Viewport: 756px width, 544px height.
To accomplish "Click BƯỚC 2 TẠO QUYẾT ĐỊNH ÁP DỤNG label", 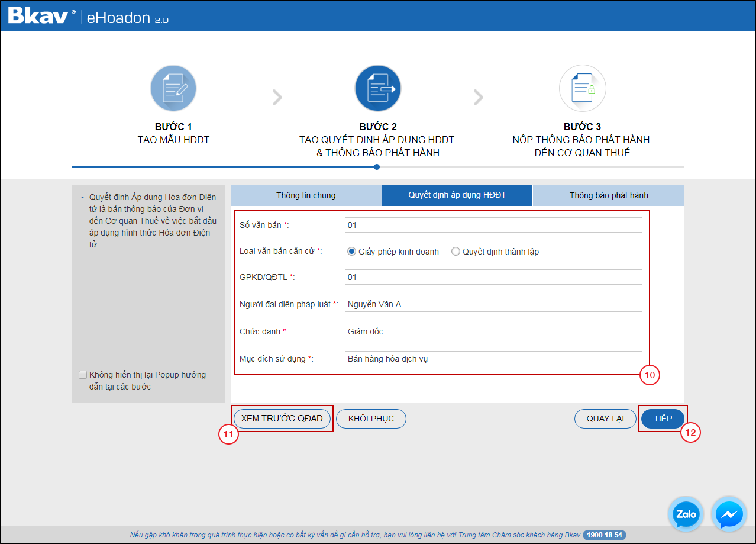I will [377, 140].
